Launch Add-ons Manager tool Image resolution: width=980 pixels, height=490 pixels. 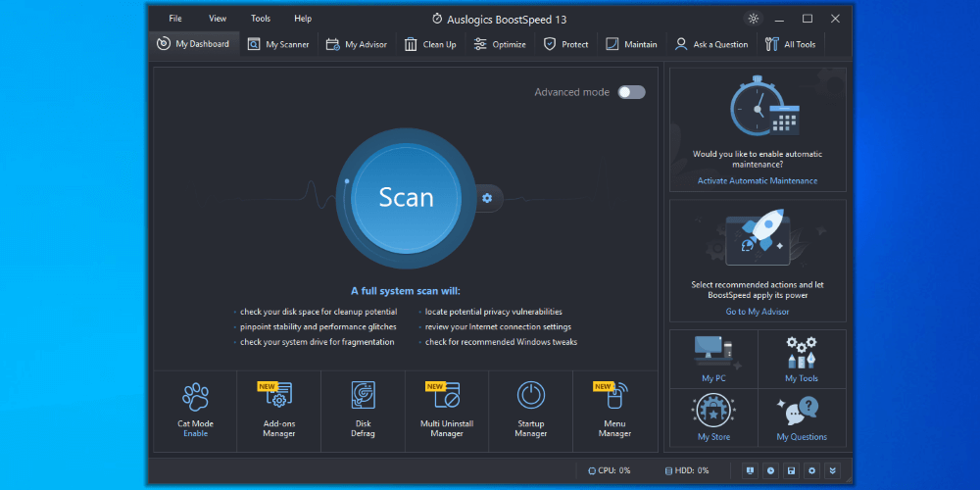[x=278, y=411]
